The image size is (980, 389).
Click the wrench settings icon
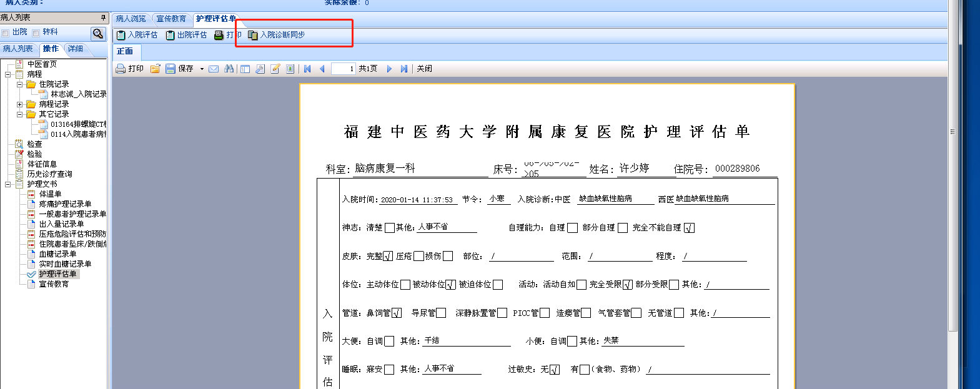260,69
